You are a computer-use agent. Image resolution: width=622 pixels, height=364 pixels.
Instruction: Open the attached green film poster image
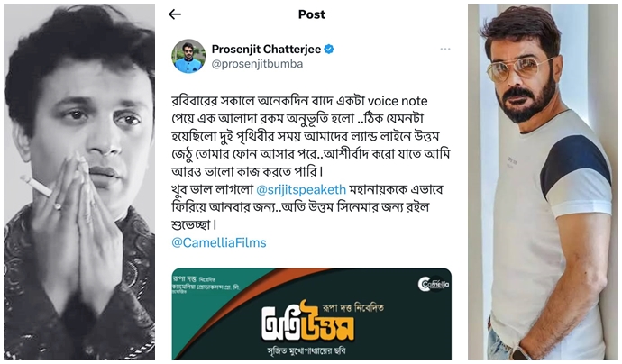311,314
